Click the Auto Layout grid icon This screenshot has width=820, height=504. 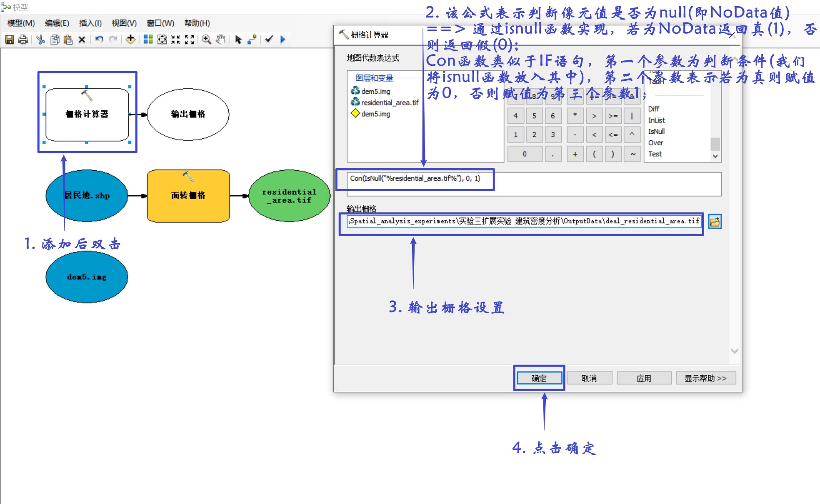[x=148, y=40]
